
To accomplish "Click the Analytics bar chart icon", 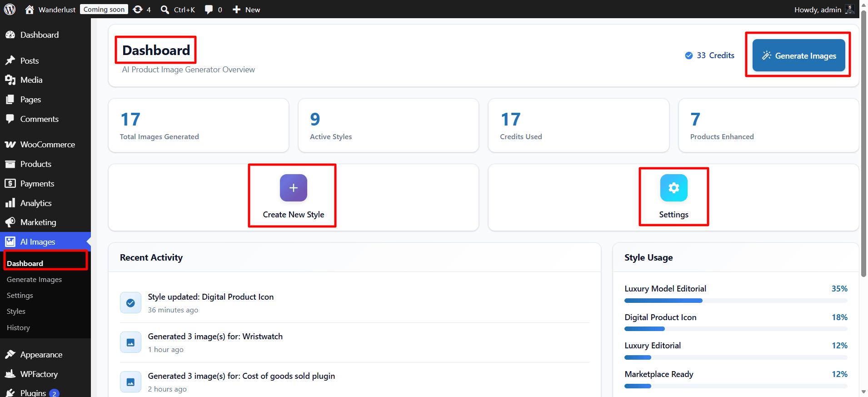I will (x=10, y=203).
